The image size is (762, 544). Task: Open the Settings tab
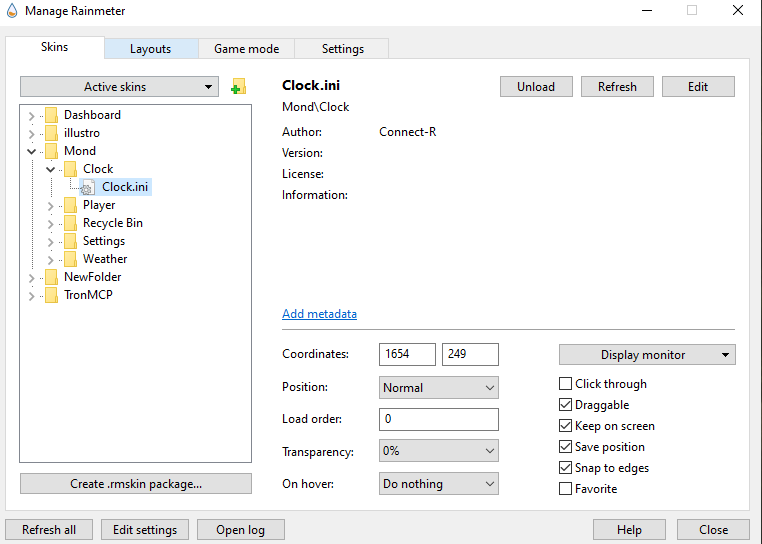click(343, 49)
